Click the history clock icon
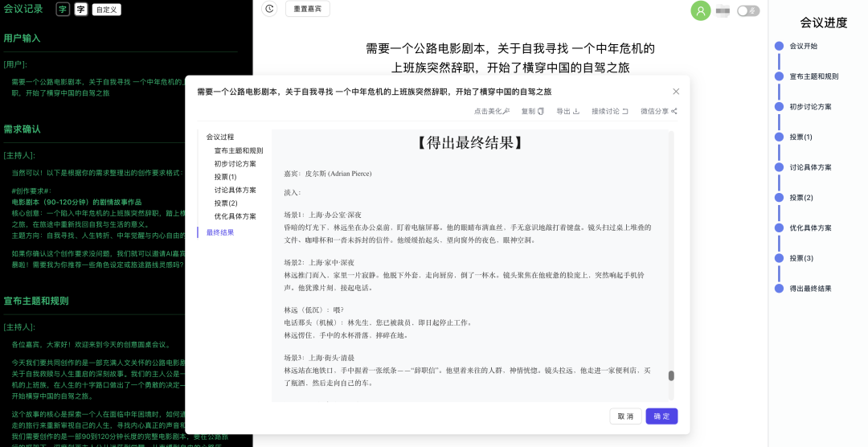 (x=269, y=9)
